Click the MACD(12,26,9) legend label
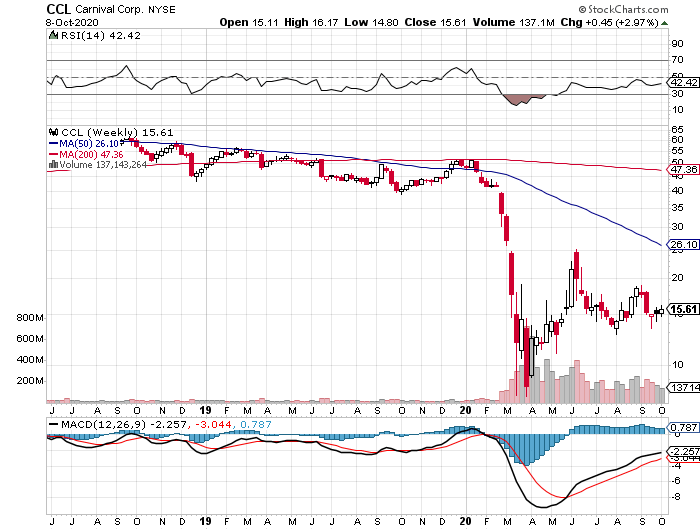Viewport: 700px width, 530px height. coord(104,425)
